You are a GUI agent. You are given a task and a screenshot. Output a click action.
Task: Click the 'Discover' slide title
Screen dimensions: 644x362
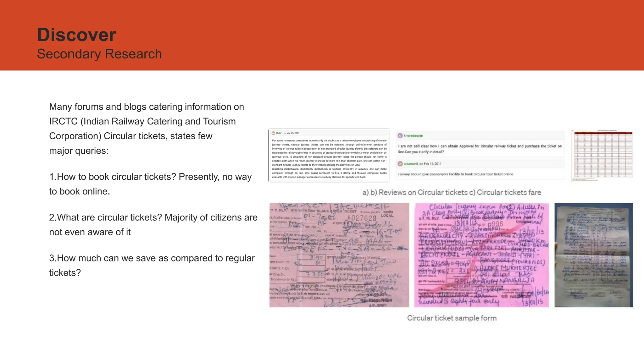pyautogui.click(x=76, y=35)
